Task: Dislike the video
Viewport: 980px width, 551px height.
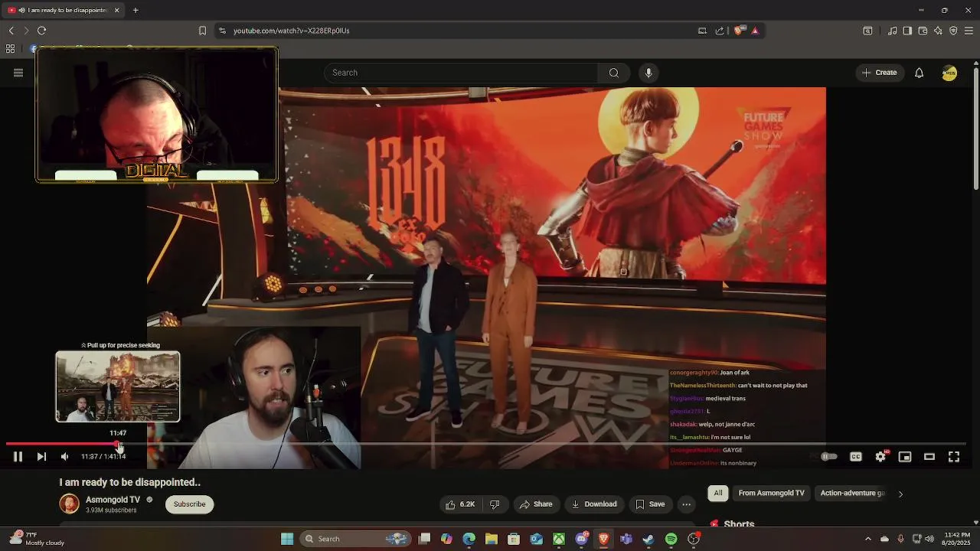Action: (495, 504)
